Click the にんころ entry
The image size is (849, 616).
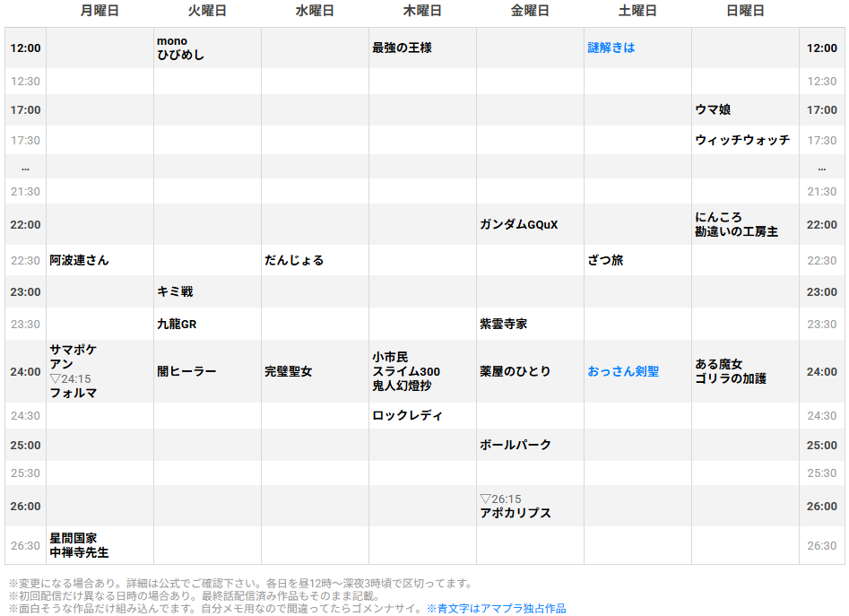718,217
